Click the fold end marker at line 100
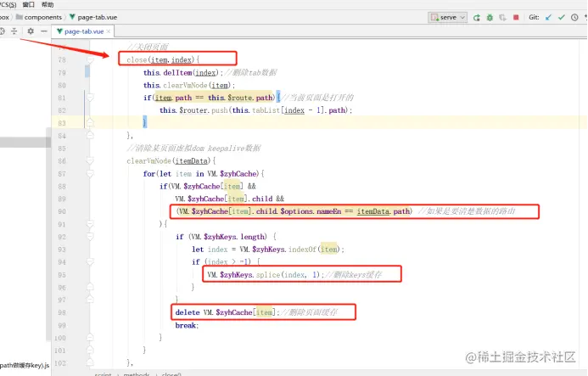The width and height of the screenshot is (588, 376). [x=90, y=338]
